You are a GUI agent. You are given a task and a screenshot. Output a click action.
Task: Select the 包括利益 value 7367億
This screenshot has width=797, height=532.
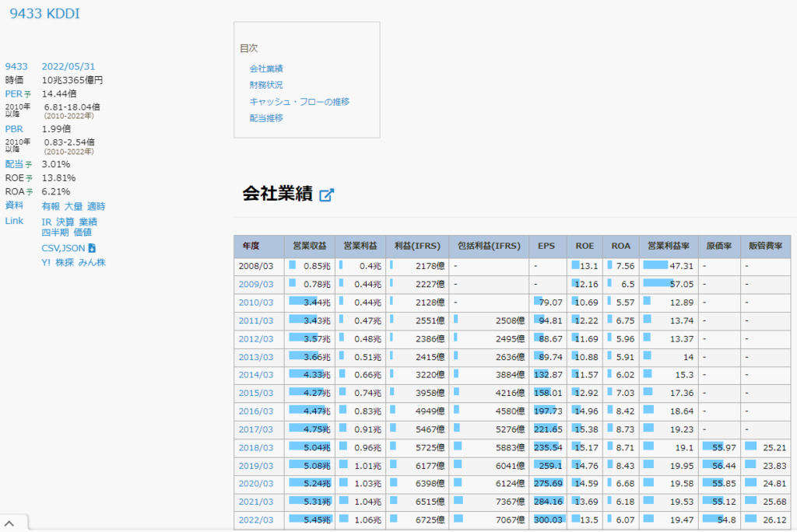click(510, 502)
